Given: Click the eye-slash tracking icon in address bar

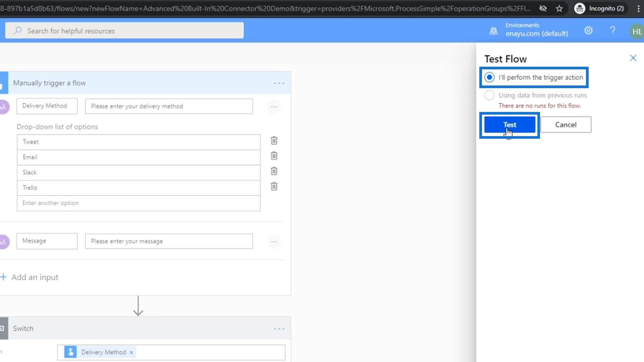Looking at the screenshot, I should click(x=543, y=8).
